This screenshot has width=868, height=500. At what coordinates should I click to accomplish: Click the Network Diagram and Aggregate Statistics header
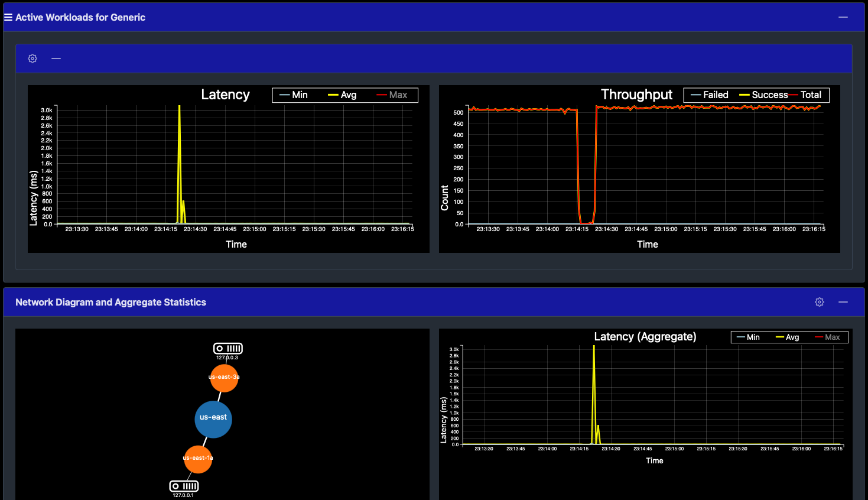click(x=110, y=302)
